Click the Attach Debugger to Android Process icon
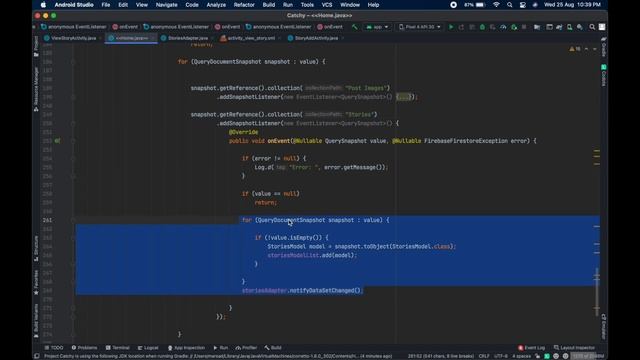Viewport: 640px width, 360px height. pos(514,27)
